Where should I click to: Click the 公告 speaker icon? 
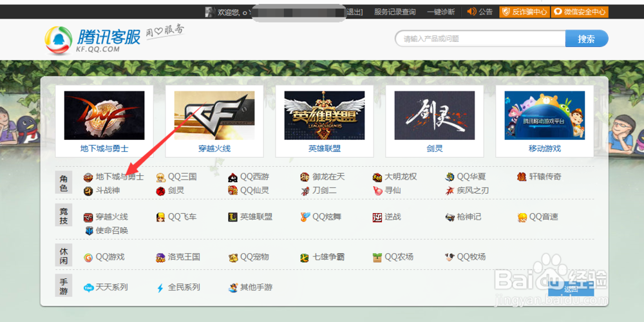click(471, 12)
